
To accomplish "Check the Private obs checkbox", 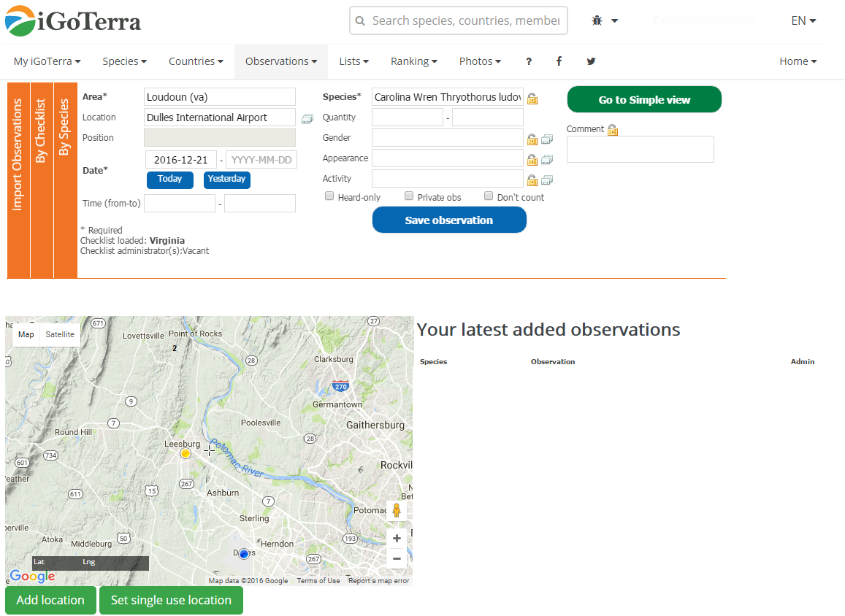I will coord(410,196).
